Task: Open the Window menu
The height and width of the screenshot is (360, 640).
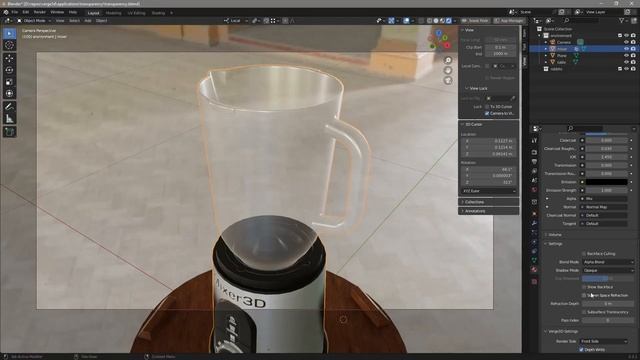Action: 57,12
